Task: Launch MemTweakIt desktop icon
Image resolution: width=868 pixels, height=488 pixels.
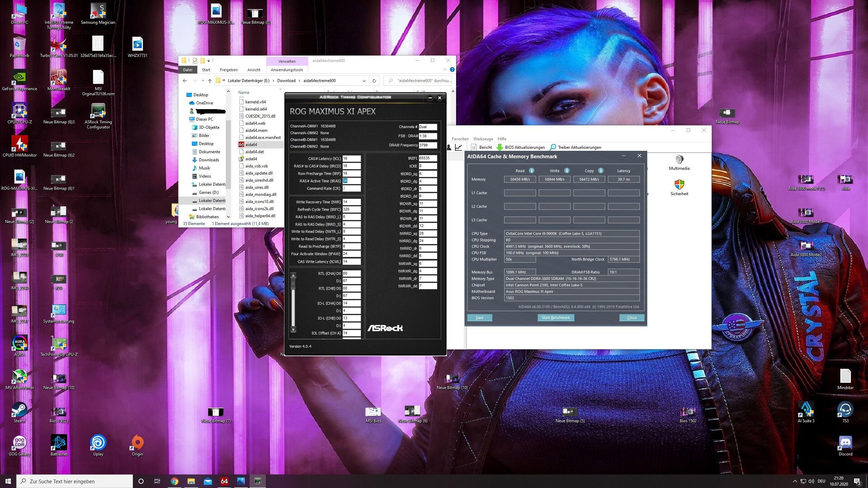Action: pyautogui.click(x=59, y=81)
